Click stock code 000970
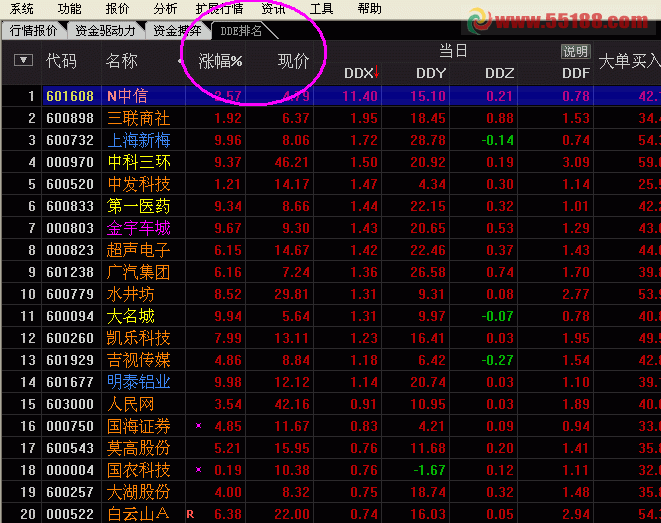Viewport: 661px width, 523px height. pyautogui.click(x=70, y=162)
